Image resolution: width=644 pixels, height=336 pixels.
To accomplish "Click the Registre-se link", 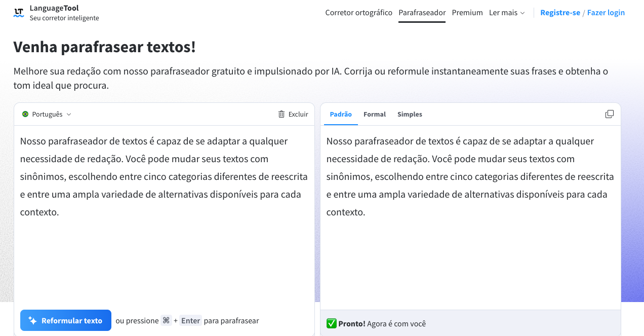I will pos(560,13).
